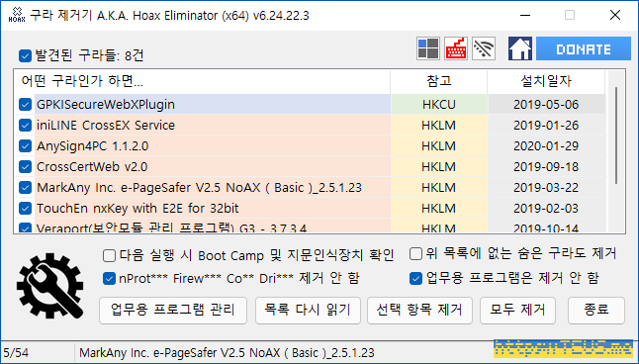Enable the Boot Camp 및 지문인식장치 확인 checkbox
Screen dimensions: 639x364
coord(109,255)
